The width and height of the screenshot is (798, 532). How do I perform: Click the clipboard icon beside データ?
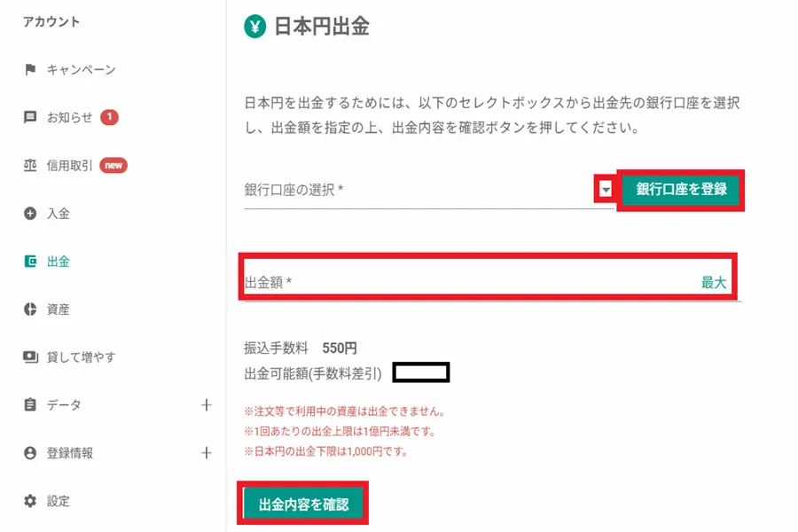click(x=30, y=405)
